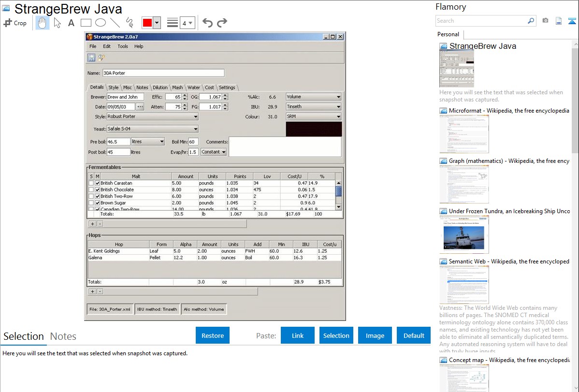Click the Restore button

tap(213, 335)
